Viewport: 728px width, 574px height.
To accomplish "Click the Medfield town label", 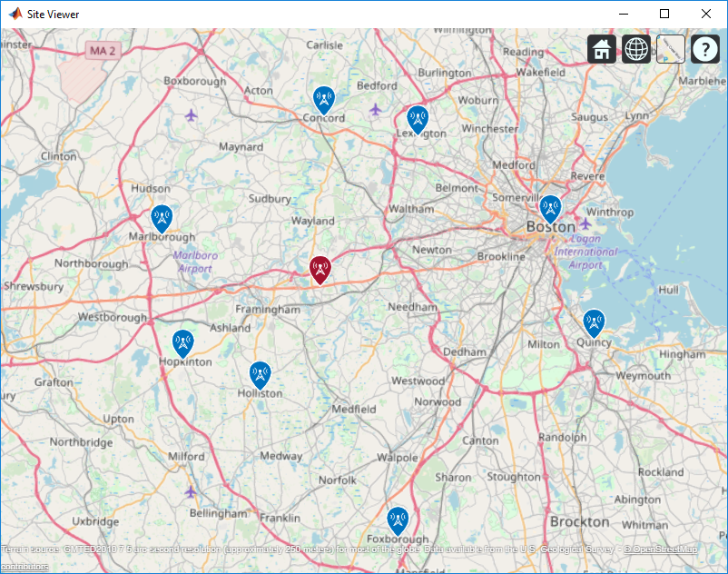I will click(354, 409).
